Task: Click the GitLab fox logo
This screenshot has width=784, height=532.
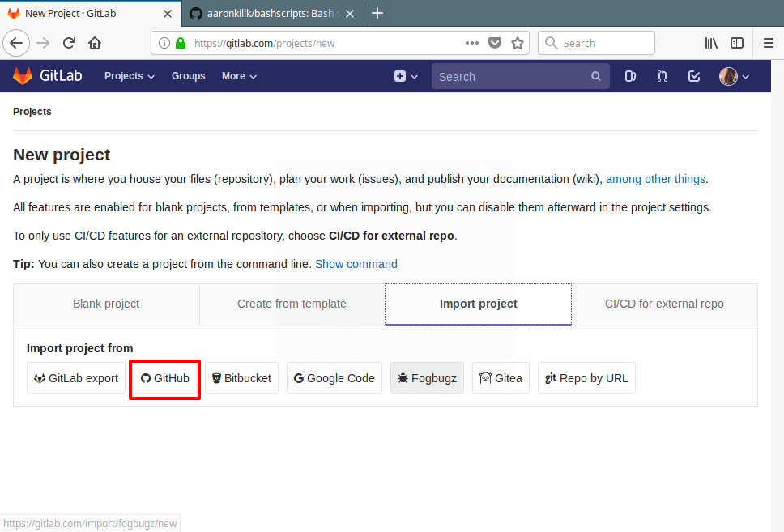Action: tap(23, 76)
